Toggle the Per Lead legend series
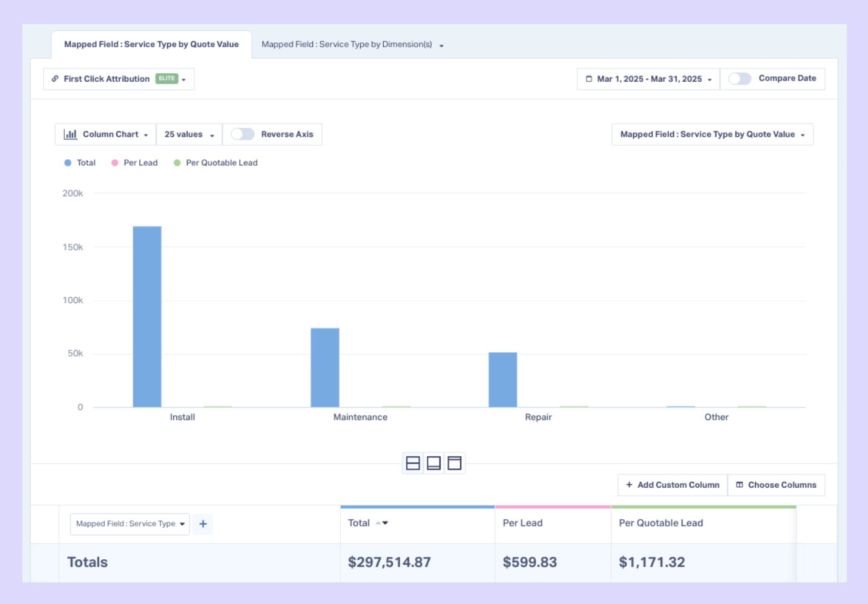This screenshot has width=868, height=604. [134, 163]
